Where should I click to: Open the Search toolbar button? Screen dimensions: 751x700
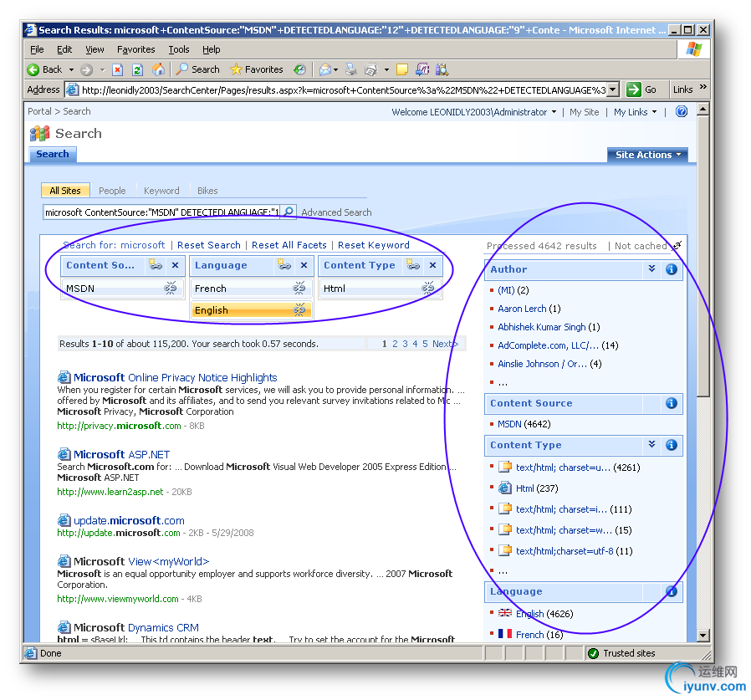pos(198,69)
